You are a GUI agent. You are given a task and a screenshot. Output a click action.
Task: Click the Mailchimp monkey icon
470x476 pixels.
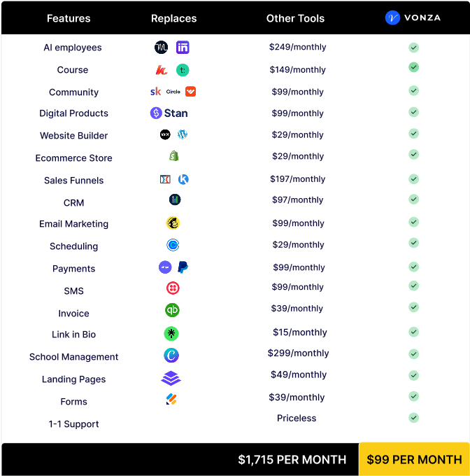173,223
